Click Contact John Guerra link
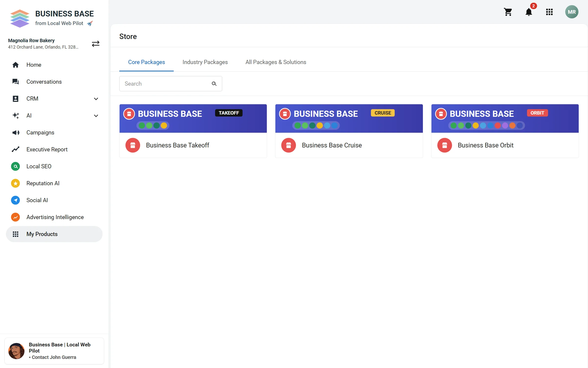The width and height of the screenshot is (588, 368). click(x=54, y=357)
